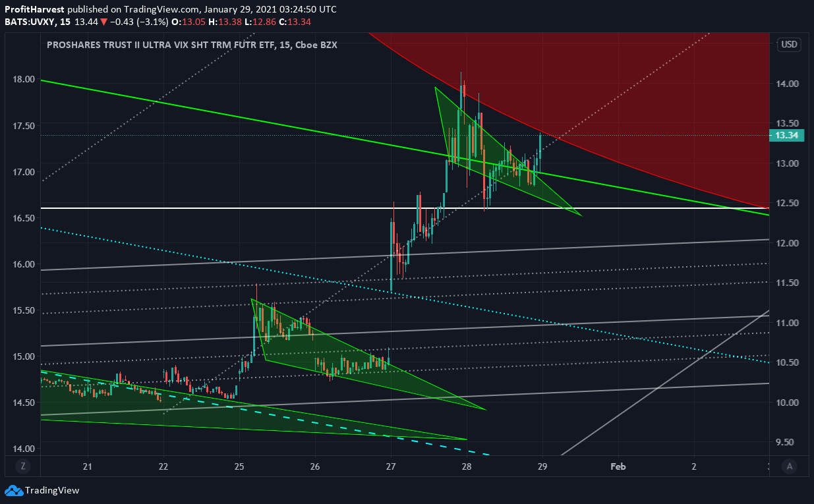Click date label 21 on time axis

[x=88, y=466]
